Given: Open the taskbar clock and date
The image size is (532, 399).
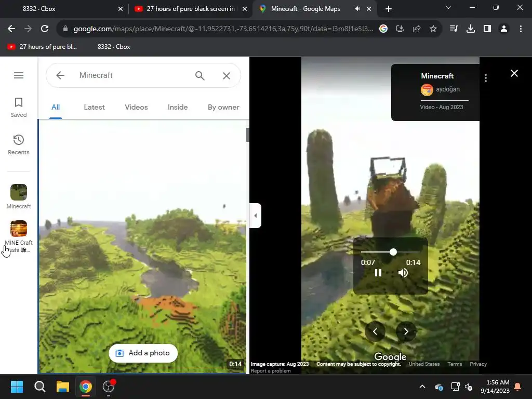Looking at the screenshot, I should (495, 387).
